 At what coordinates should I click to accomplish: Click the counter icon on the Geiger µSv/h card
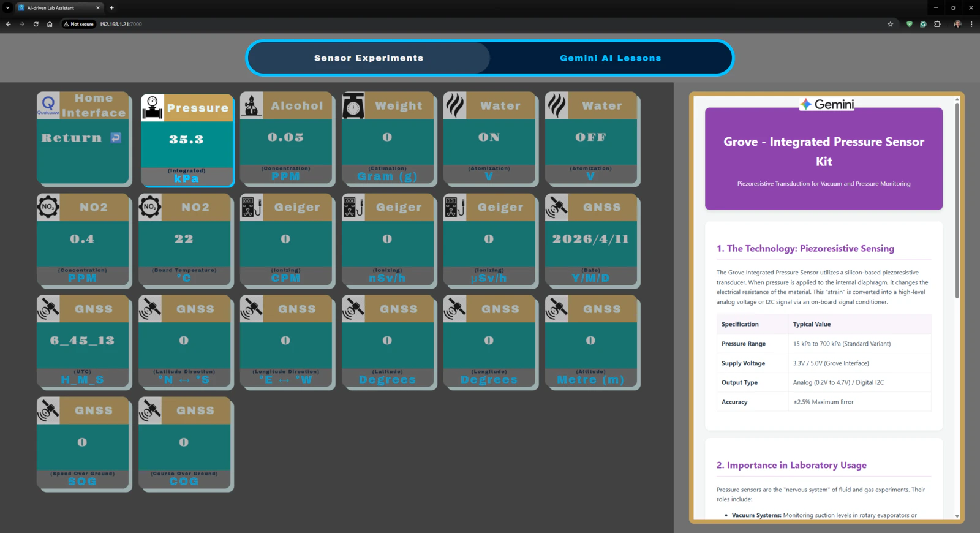tap(455, 207)
